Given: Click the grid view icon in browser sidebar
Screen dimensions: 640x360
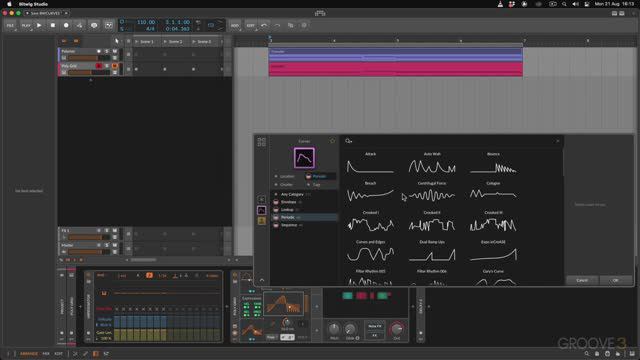Looking at the screenshot, I should point(262,142).
